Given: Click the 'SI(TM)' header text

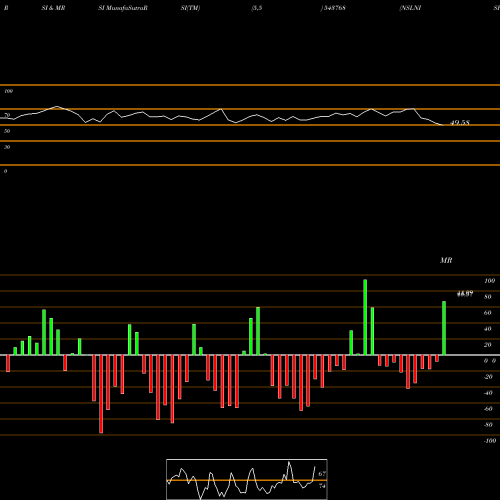Looking at the screenshot, I should 190,8.
